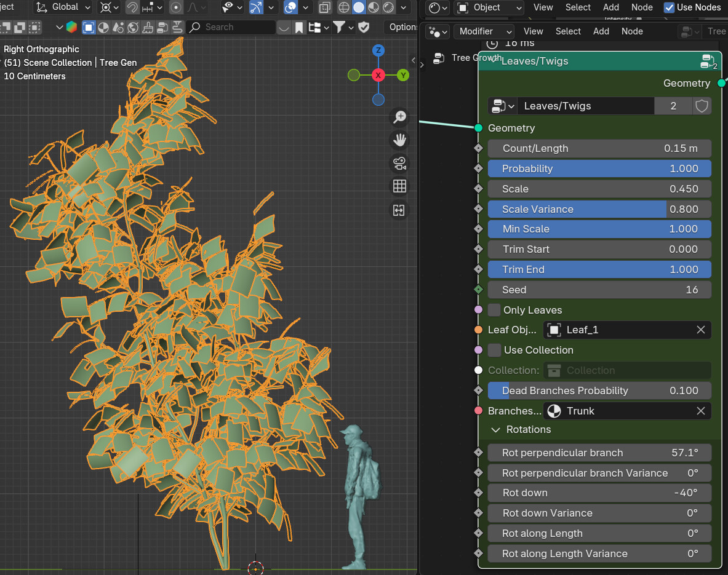Image resolution: width=728 pixels, height=575 pixels.
Task: Open the filter funnel dropdown
Action: (x=343, y=28)
